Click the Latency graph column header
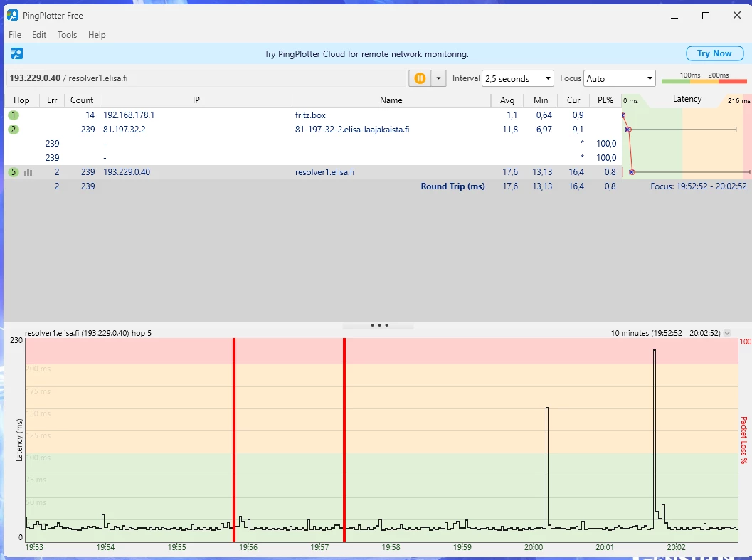The image size is (752, 560). coord(687,100)
